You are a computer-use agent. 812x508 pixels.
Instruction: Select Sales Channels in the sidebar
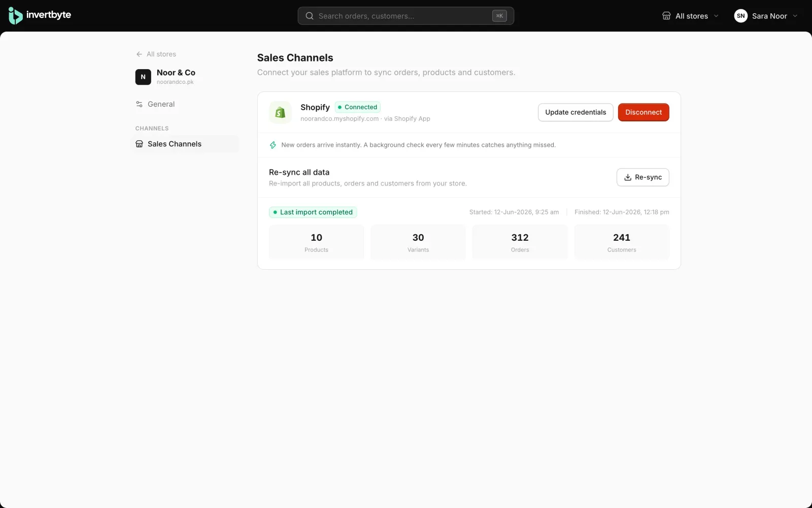(185, 144)
